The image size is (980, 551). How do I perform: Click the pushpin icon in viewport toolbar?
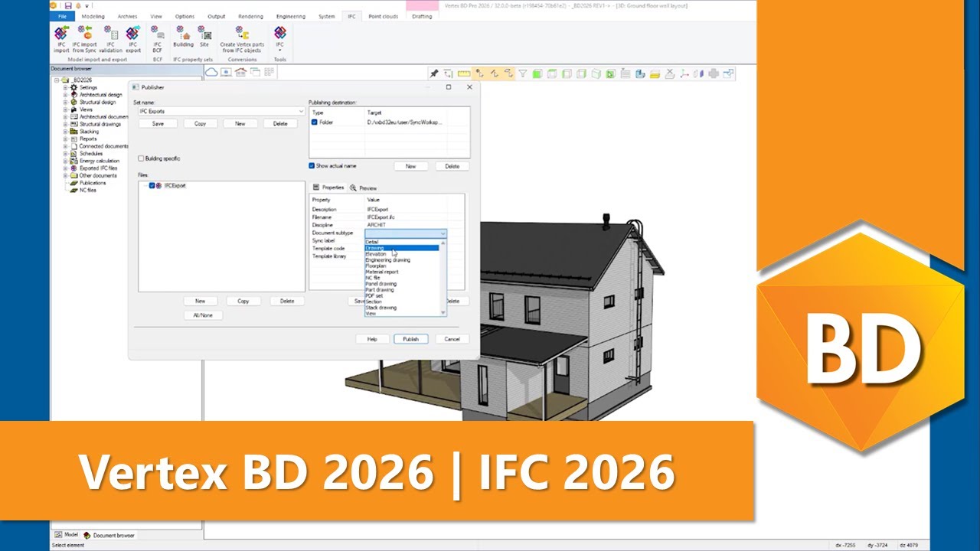tap(434, 73)
